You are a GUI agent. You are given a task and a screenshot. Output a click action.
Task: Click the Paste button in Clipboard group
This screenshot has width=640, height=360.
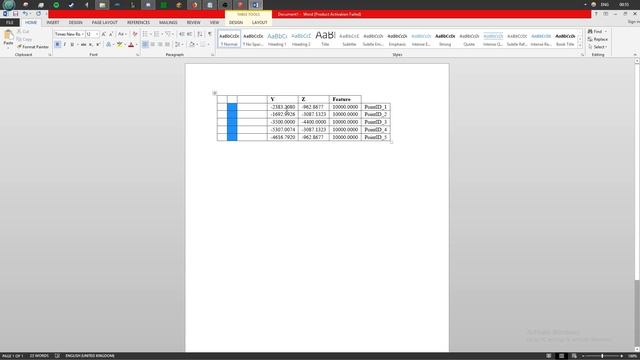(x=8, y=38)
